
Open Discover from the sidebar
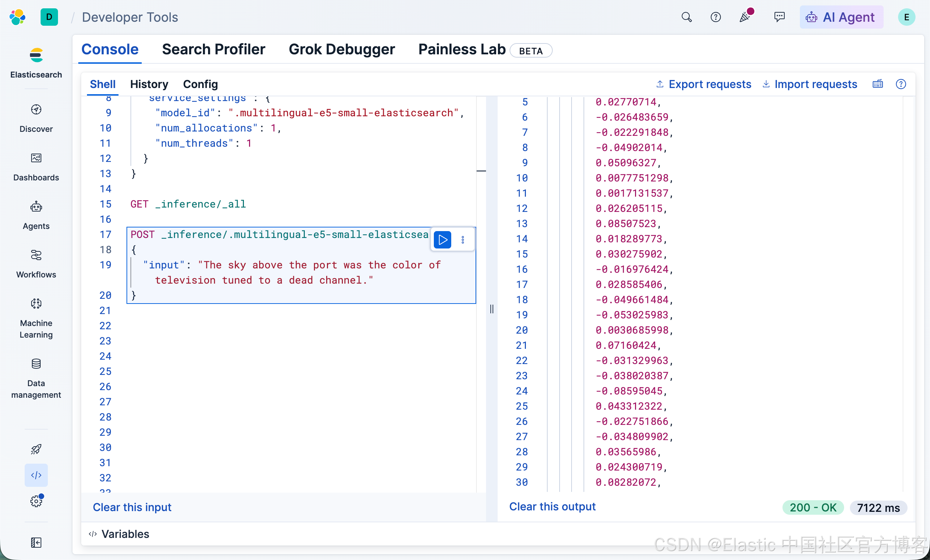[x=36, y=118]
